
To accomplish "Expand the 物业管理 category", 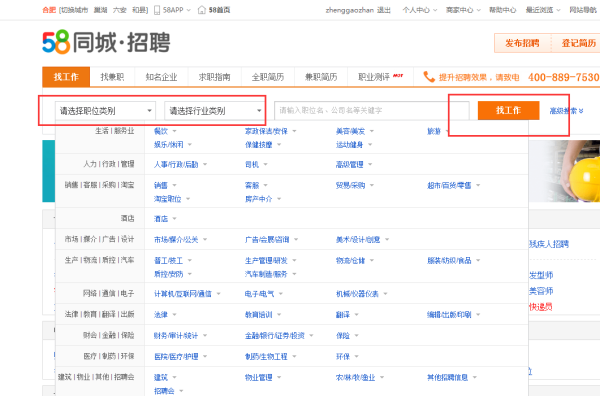I will point(263,378).
